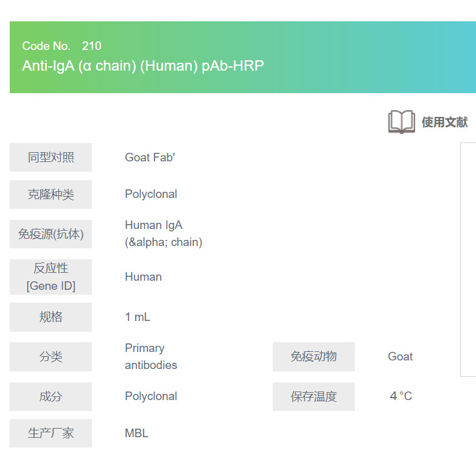476x453 pixels.
Task: Open the 使用文献 references link
Action: 444,122
